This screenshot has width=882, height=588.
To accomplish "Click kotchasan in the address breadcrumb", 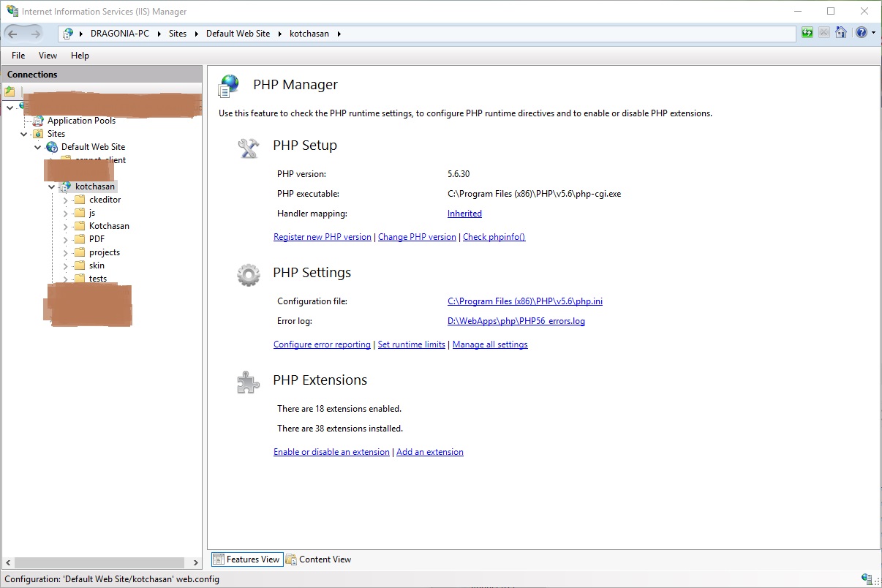I will click(x=311, y=34).
